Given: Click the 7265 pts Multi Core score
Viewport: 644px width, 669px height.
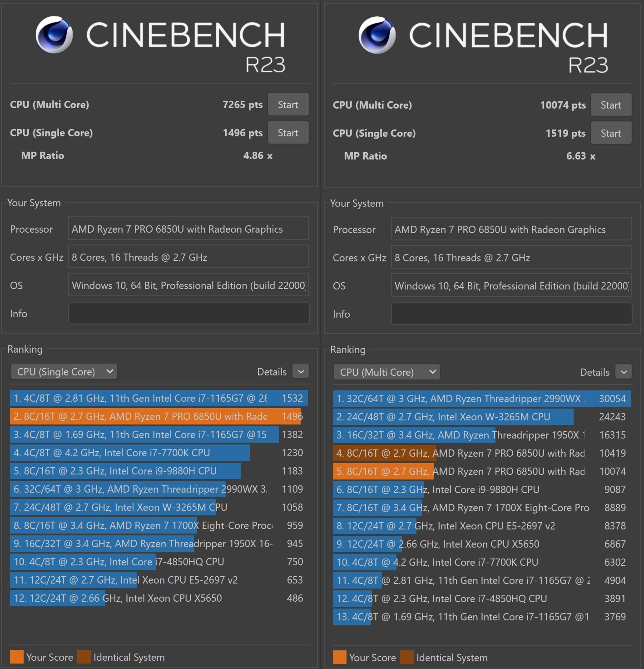Looking at the screenshot, I should 243,105.
